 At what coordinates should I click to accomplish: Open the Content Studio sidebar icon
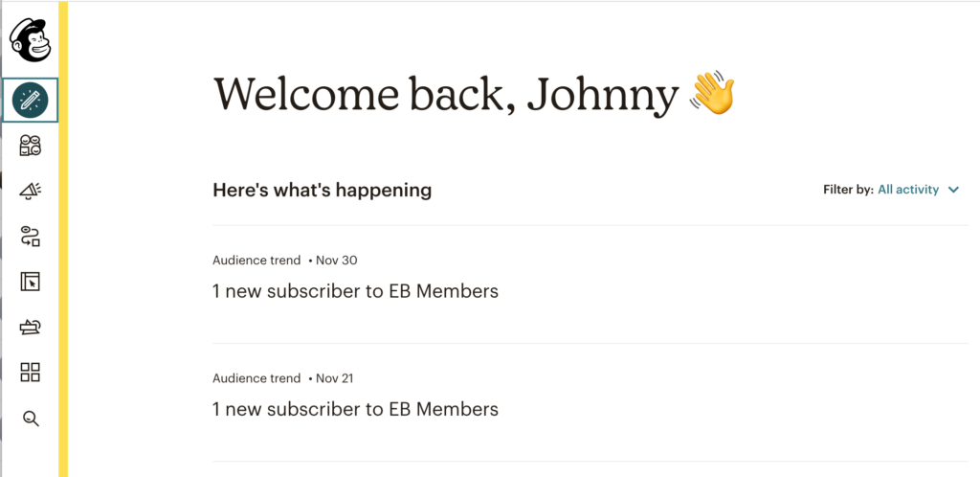point(30,327)
